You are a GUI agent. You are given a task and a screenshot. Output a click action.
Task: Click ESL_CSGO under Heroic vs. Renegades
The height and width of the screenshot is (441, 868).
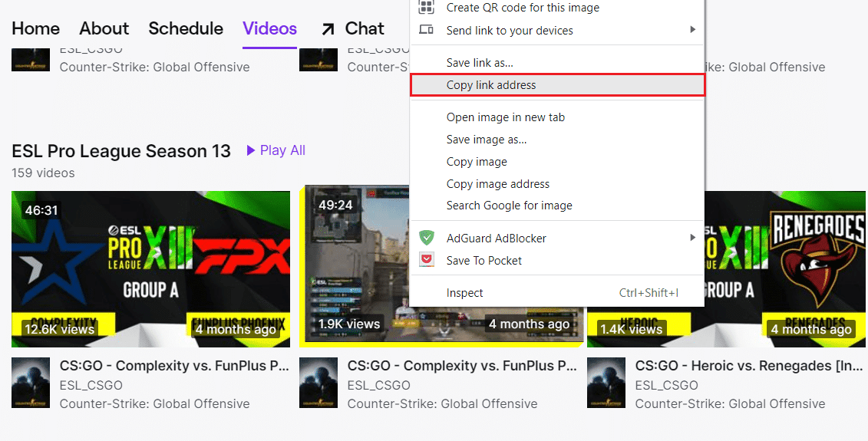(666, 385)
